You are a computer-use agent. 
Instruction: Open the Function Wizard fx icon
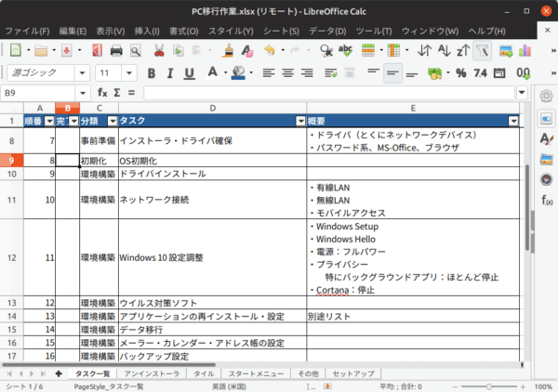(103, 93)
